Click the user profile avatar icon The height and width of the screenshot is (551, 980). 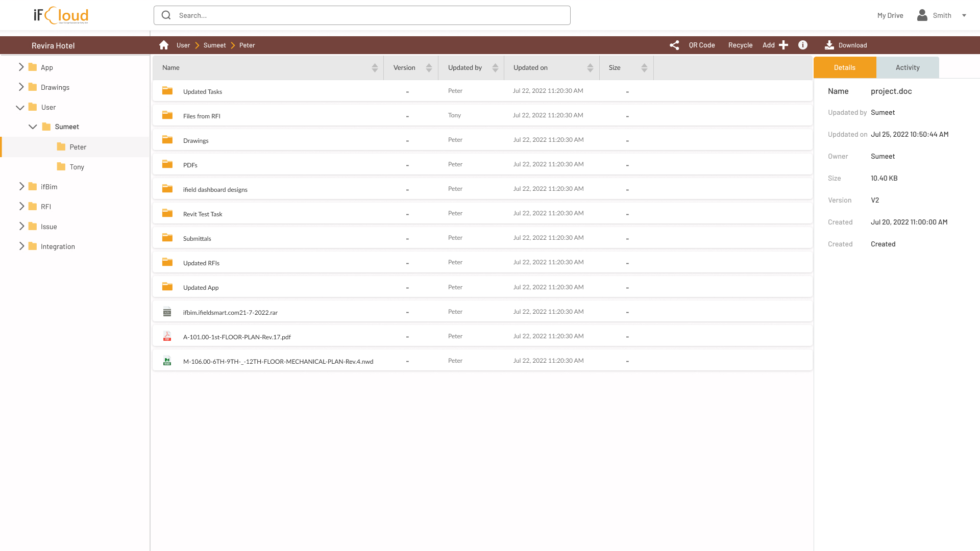pyautogui.click(x=922, y=15)
